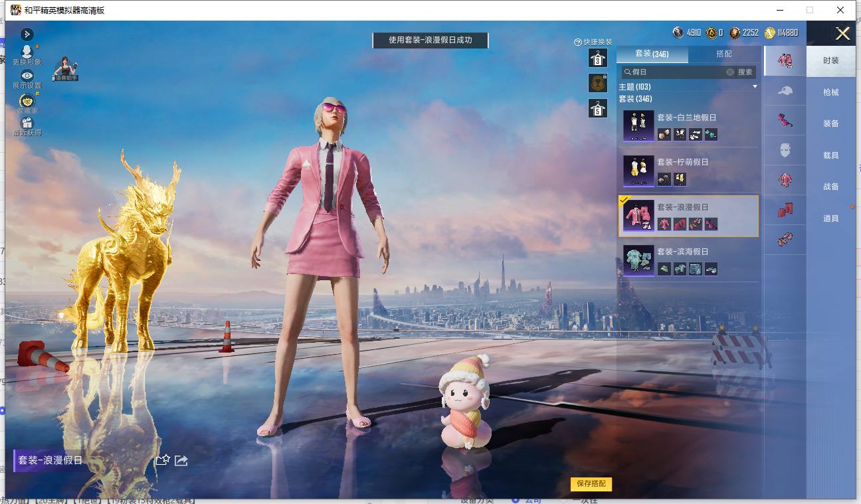Screen dimensions: 861x504
Task: Open the 枪械 category tab
Action: pos(831,92)
